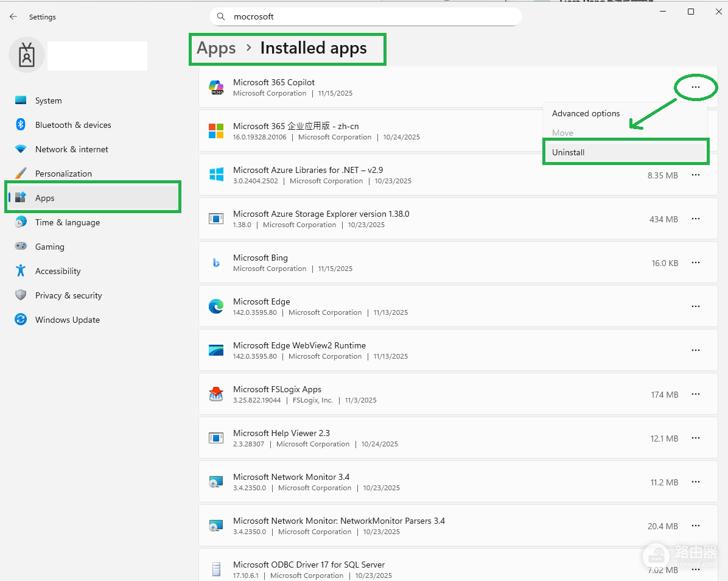Click the Azure Libraries Windows logo icon
Image resolution: width=728 pixels, height=581 pixels.
pos(216,175)
